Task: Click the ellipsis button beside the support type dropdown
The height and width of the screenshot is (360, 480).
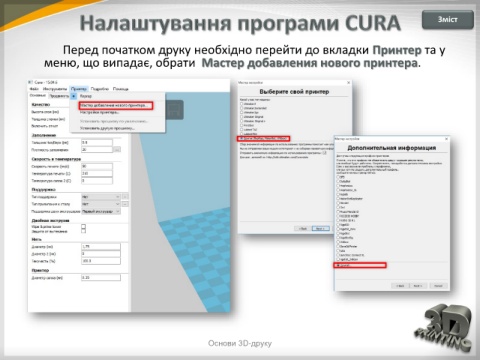Action: (125, 197)
